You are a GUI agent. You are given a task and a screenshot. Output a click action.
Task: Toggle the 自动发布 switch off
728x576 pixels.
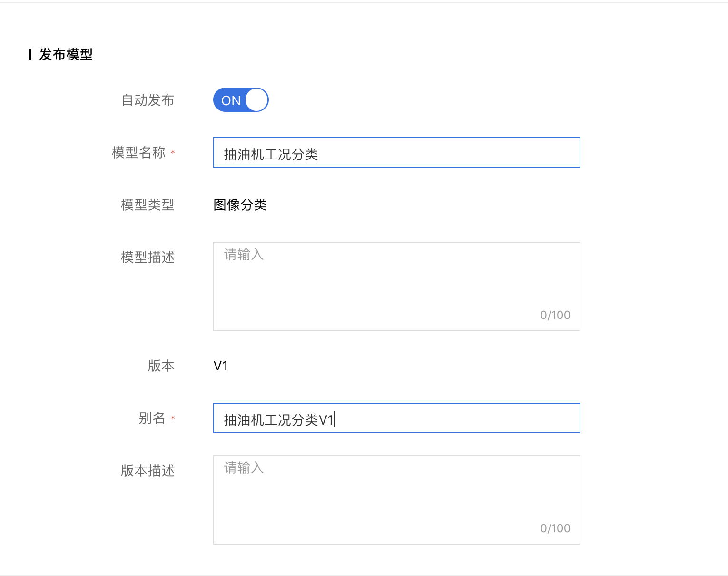241,100
